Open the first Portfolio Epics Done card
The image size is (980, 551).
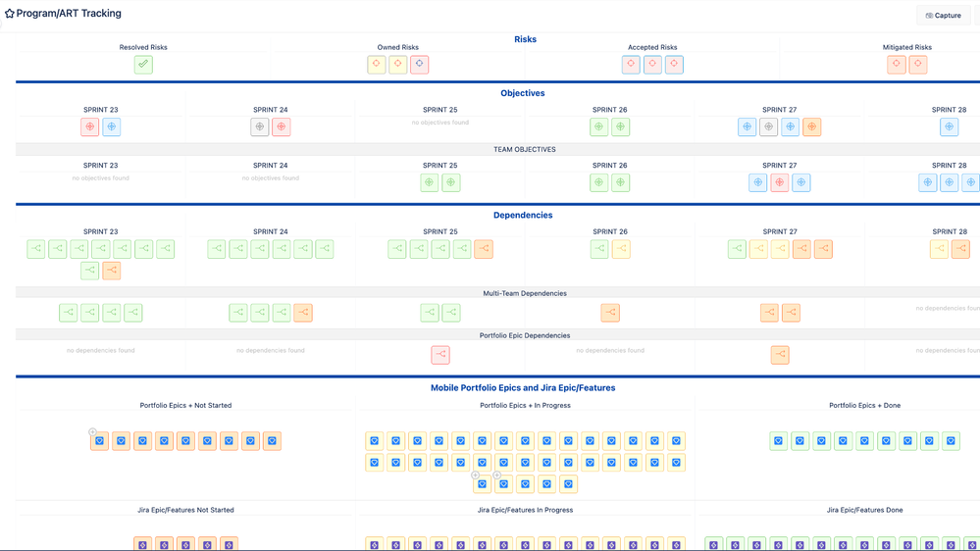[x=779, y=441]
